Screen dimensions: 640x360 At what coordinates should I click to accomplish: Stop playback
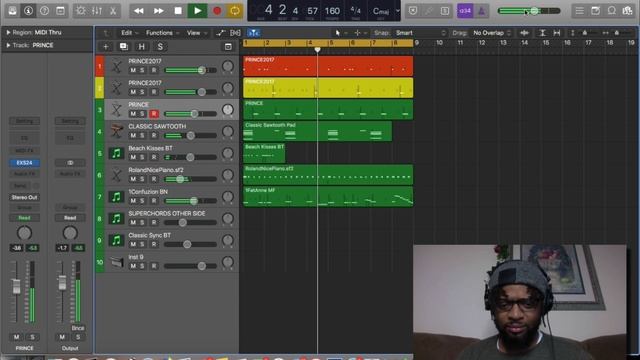[x=178, y=11]
